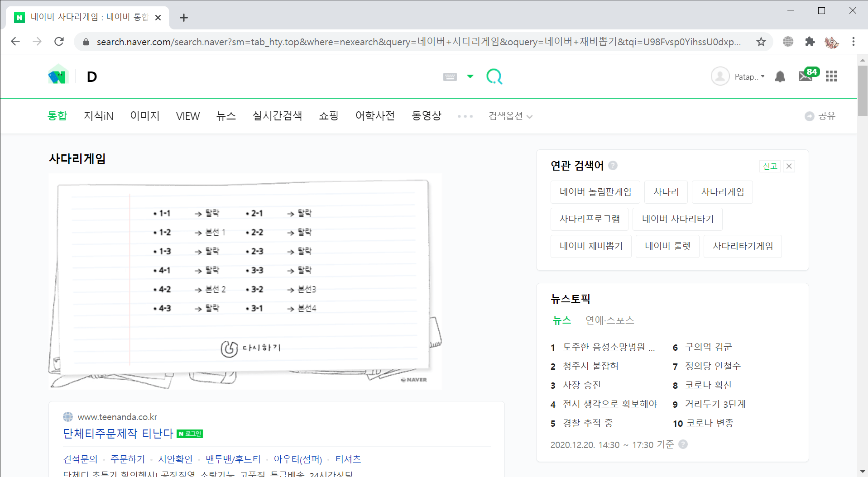This screenshot has height=477, width=868.
Task: Click the search input showing D
Action: pos(258,77)
